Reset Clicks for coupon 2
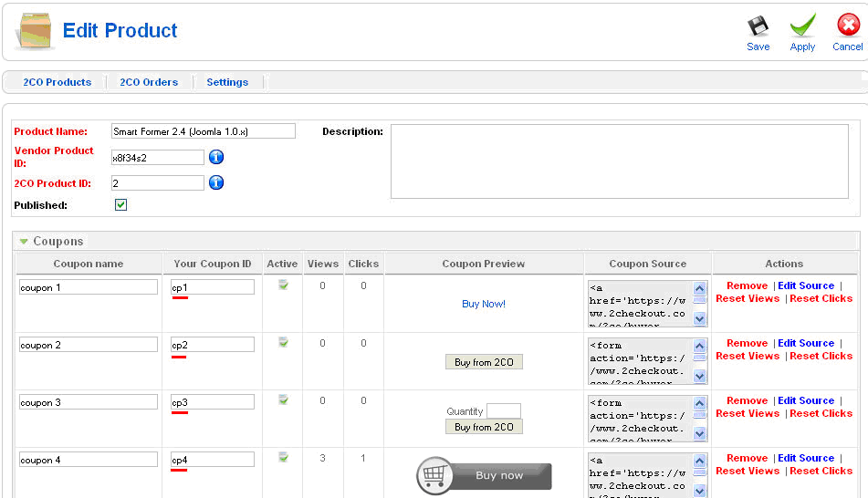This screenshot has height=498, width=868. [821, 356]
